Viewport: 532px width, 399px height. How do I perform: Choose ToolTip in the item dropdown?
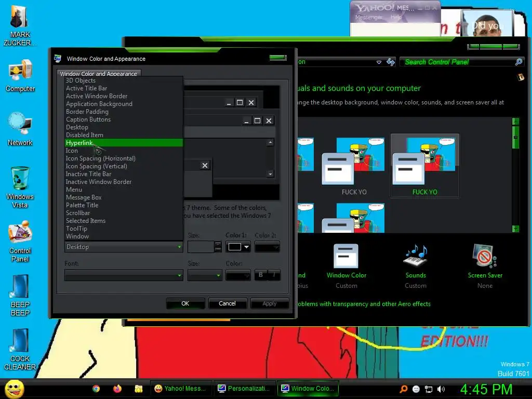coord(124,229)
